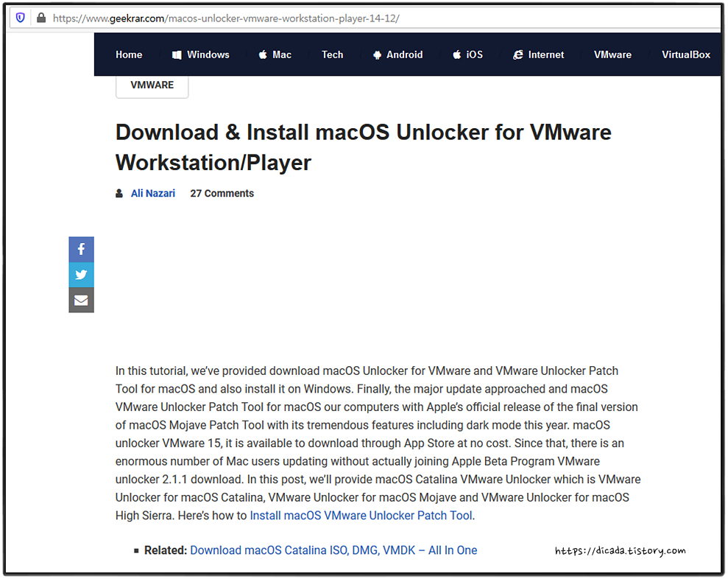Open the Android menu item

click(x=398, y=55)
